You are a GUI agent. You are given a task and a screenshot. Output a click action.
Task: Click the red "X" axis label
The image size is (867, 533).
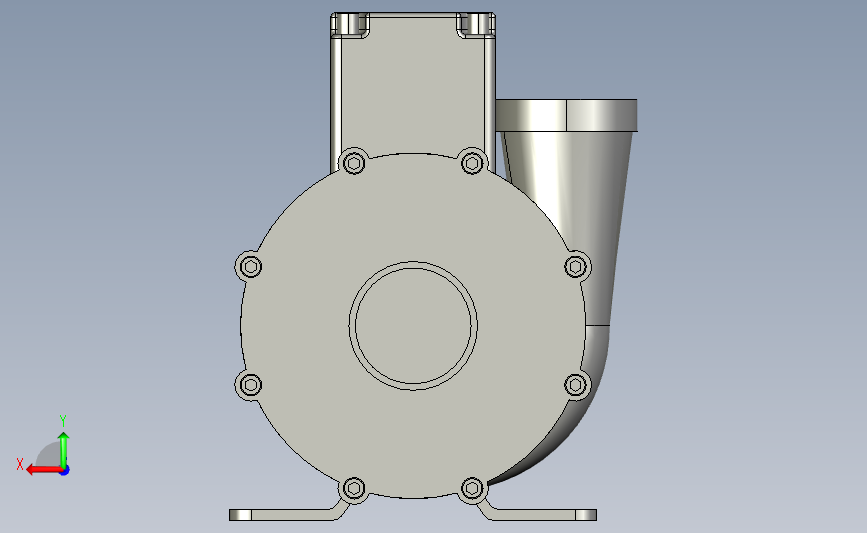[x=20, y=464]
